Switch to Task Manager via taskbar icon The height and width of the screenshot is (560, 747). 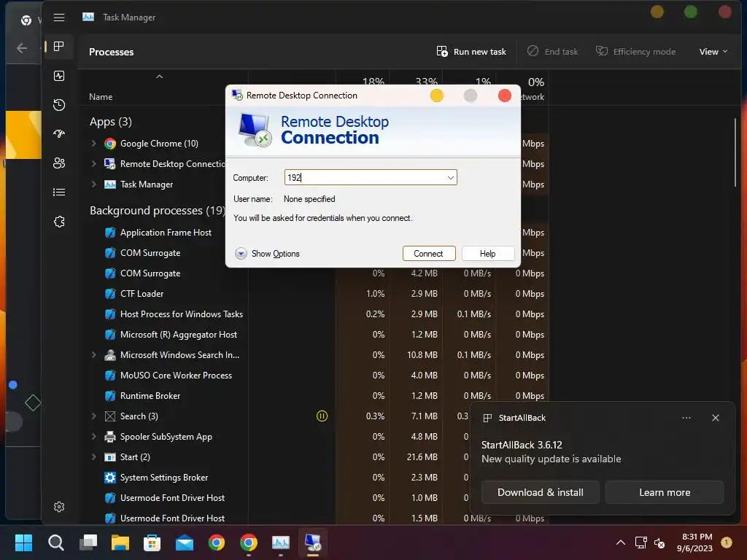click(281, 542)
